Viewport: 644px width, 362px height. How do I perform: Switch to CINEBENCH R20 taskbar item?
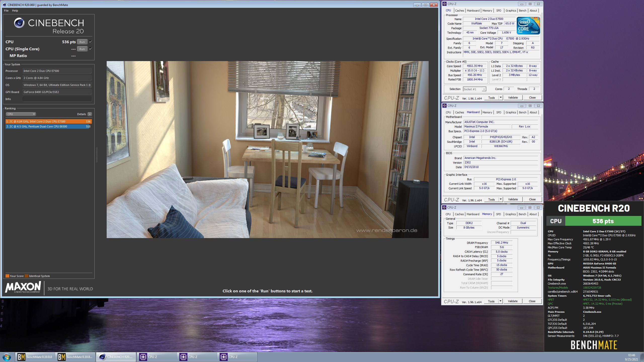point(116,357)
